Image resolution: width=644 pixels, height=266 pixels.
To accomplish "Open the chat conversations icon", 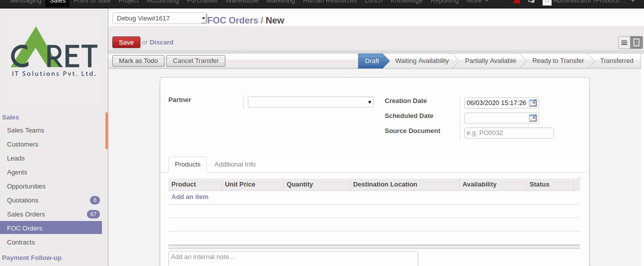I will [531, 1].
